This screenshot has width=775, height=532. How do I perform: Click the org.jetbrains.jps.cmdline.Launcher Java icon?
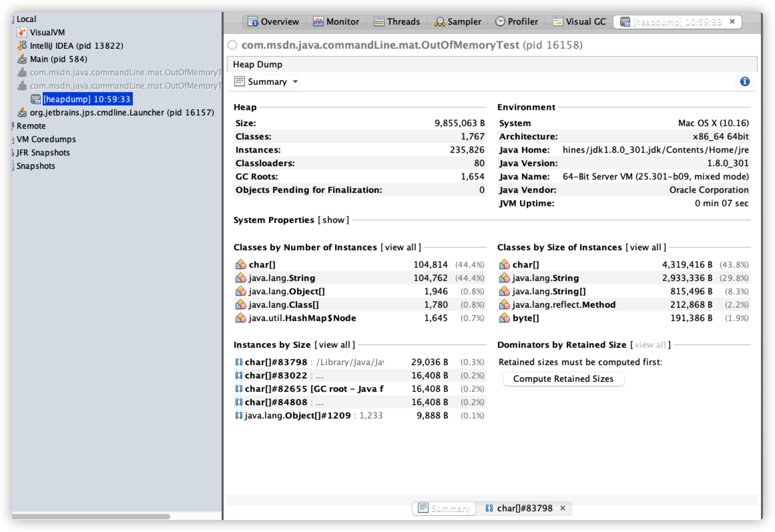point(22,112)
